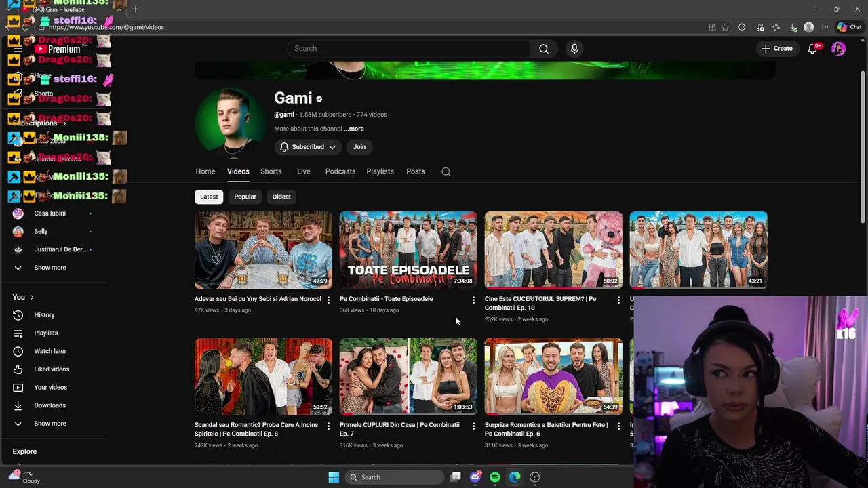Open options menu for Primele CUPLURI video

click(x=473, y=426)
